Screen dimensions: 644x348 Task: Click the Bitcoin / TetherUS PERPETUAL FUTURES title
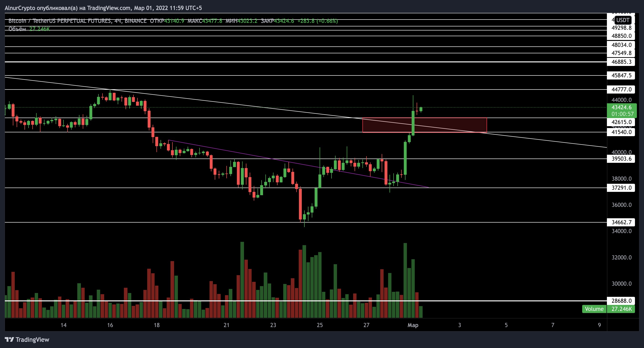(59, 21)
